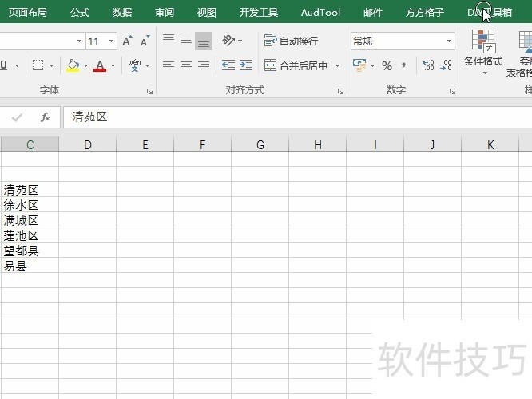This screenshot has width=532, height=399.
Task: Apply comma style
Action: pyautogui.click(x=403, y=65)
